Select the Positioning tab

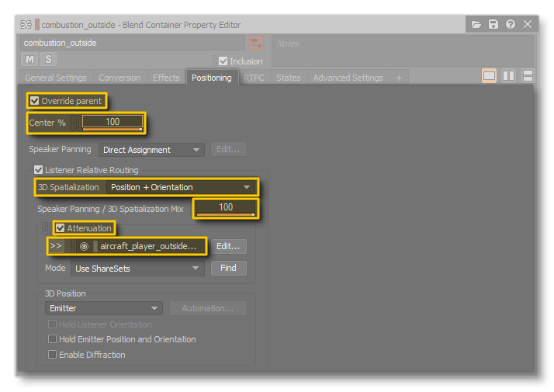pyautogui.click(x=212, y=78)
